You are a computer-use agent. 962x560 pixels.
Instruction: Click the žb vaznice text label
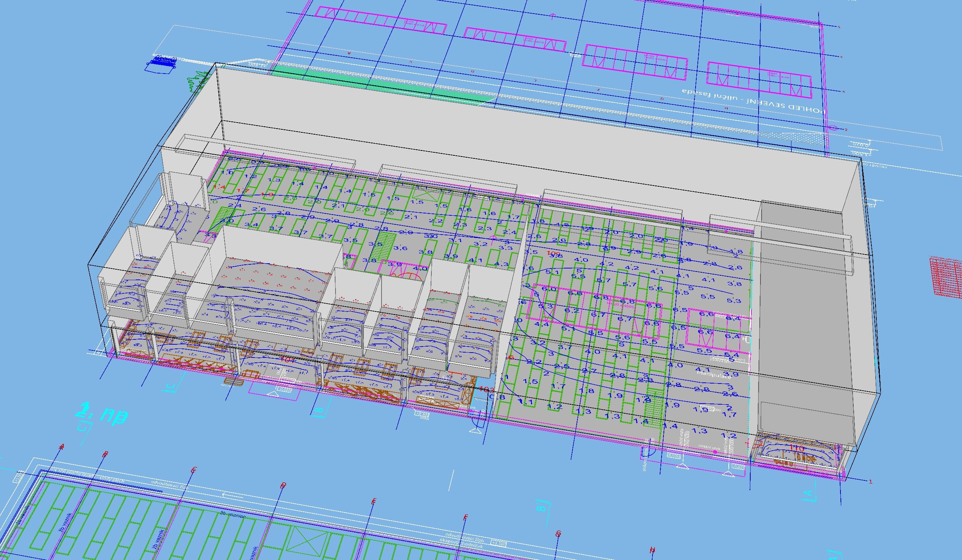[232, 515]
